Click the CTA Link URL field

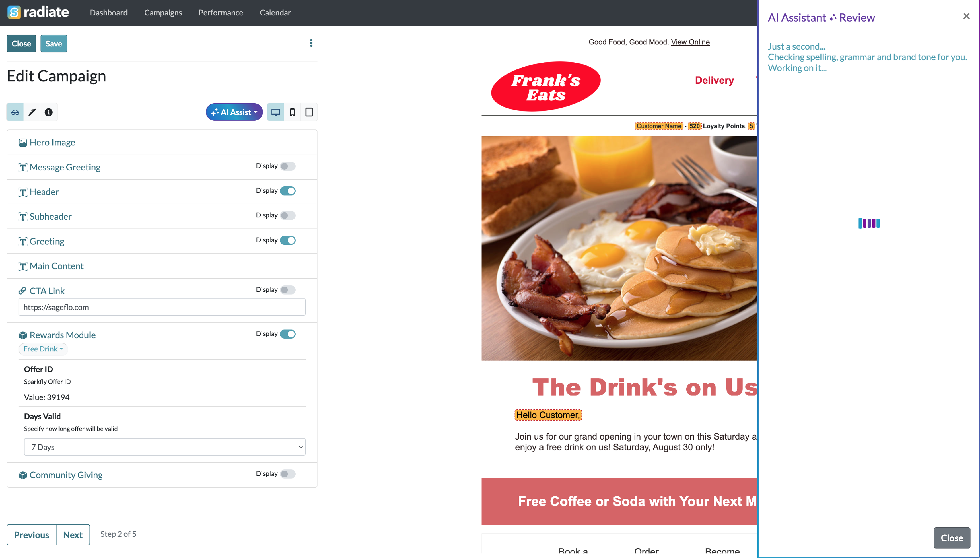pos(162,307)
